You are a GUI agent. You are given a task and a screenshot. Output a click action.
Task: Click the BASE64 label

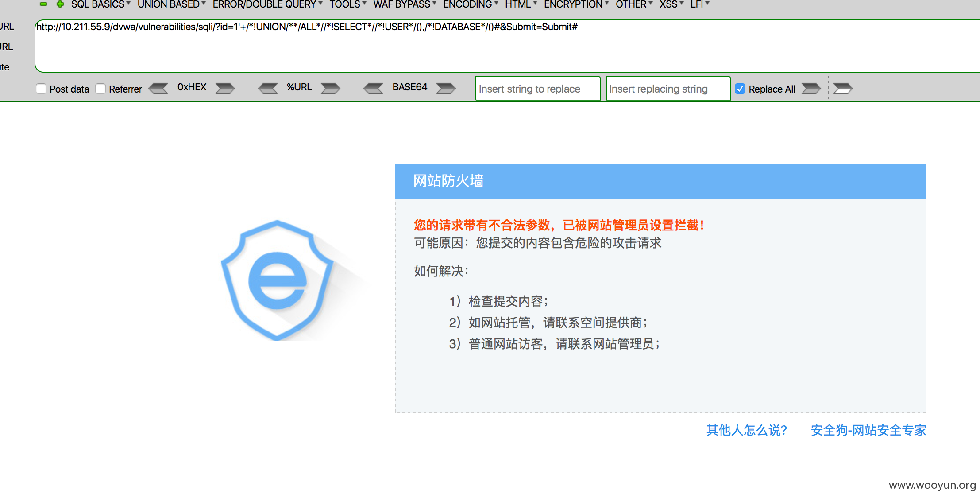(x=410, y=87)
